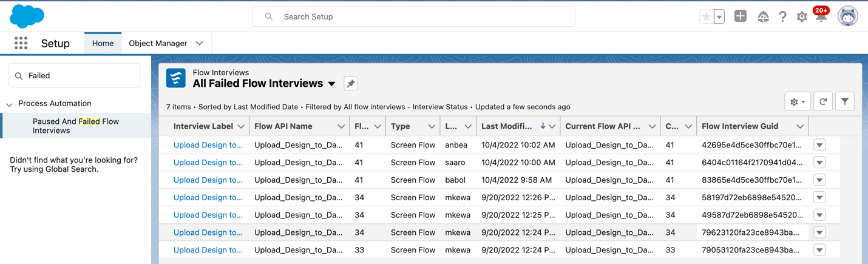Show row actions for Guid 49587d72 row

[819, 215]
